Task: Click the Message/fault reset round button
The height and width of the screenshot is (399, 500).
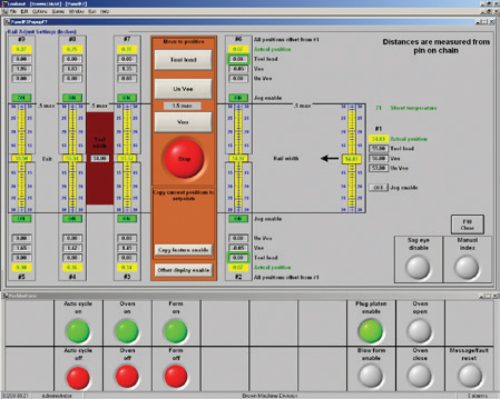Action: click(x=469, y=376)
